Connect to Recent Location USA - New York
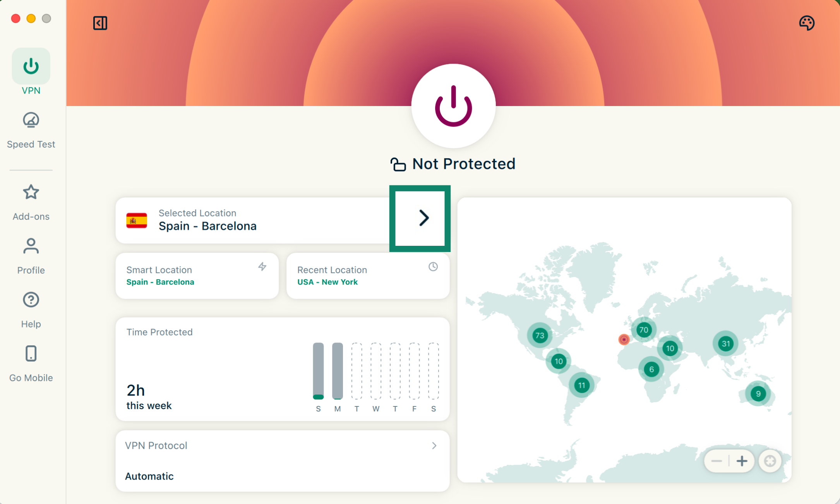 367,276
